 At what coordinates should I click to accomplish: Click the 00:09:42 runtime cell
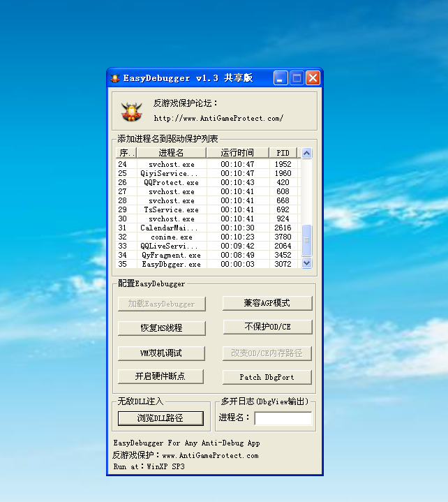click(237, 246)
